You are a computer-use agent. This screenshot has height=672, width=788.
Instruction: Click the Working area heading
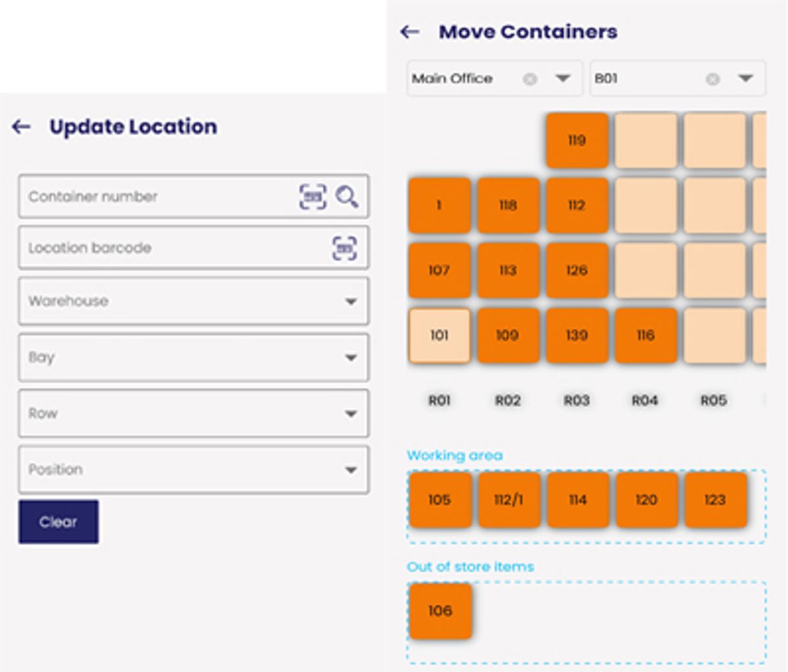454,455
